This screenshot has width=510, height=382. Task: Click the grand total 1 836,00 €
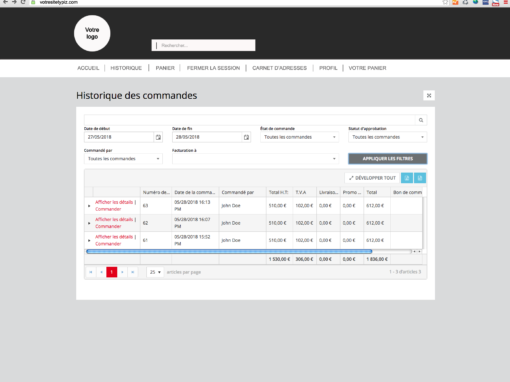click(x=377, y=259)
